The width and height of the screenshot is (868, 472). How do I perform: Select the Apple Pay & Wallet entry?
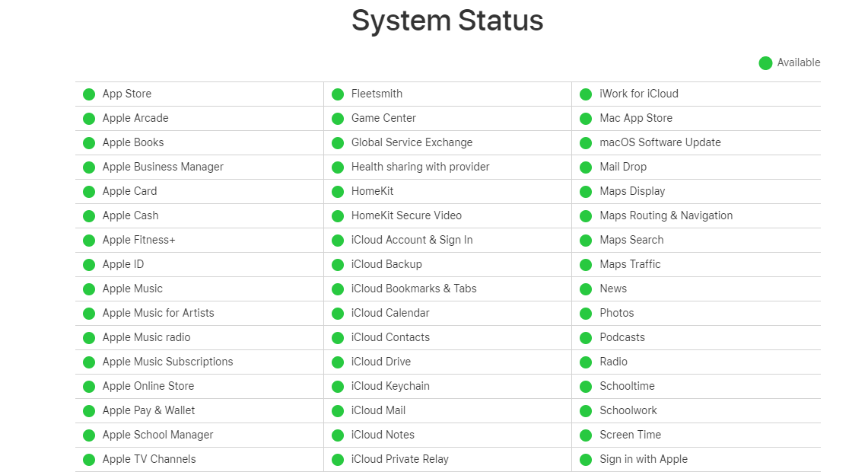click(148, 410)
